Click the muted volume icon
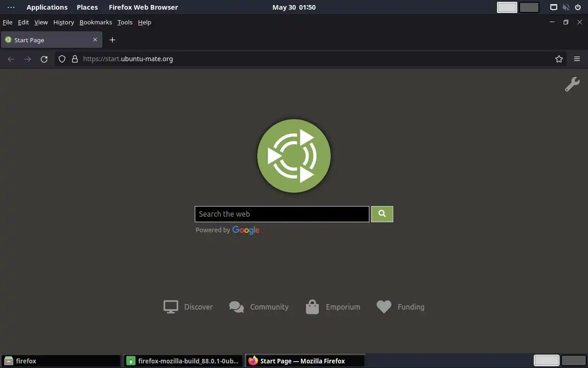 [x=566, y=7]
